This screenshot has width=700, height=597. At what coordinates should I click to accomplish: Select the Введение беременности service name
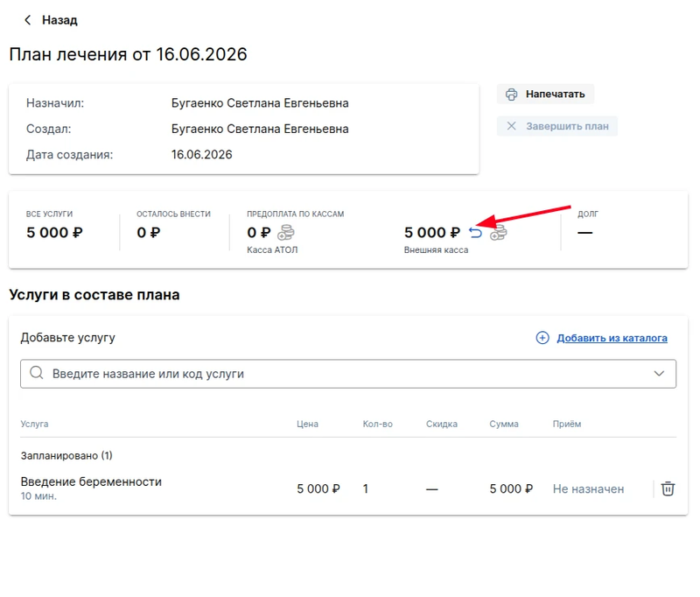91,481
